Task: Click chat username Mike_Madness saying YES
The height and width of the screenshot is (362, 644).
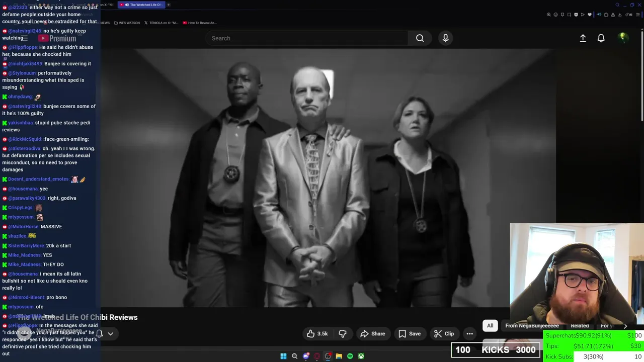Action: click(24, 255)
